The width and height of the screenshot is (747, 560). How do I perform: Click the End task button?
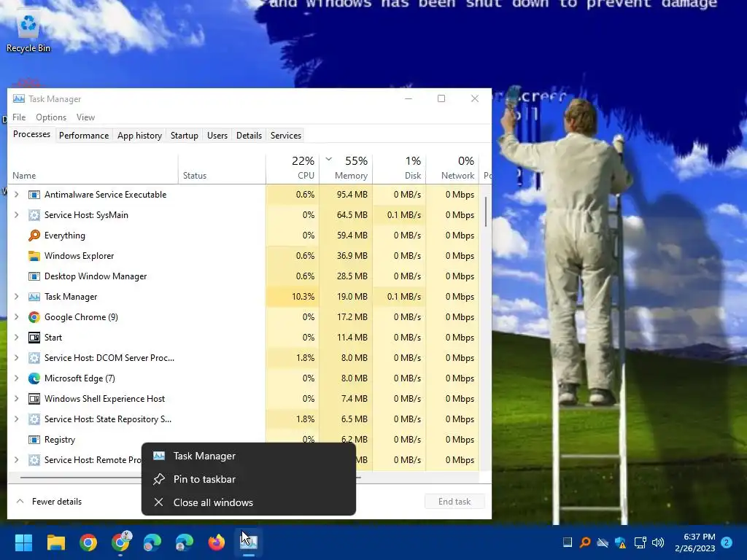(454, 502)
